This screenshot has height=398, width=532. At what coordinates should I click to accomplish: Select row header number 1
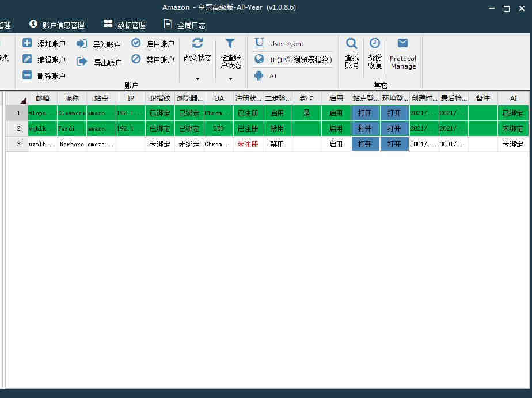tap(17, 113)
